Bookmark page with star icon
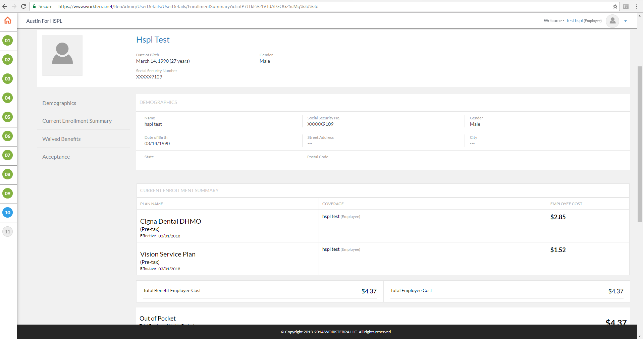Image resolution: width=644 pixels, height=339 pixels. [615, 6]
